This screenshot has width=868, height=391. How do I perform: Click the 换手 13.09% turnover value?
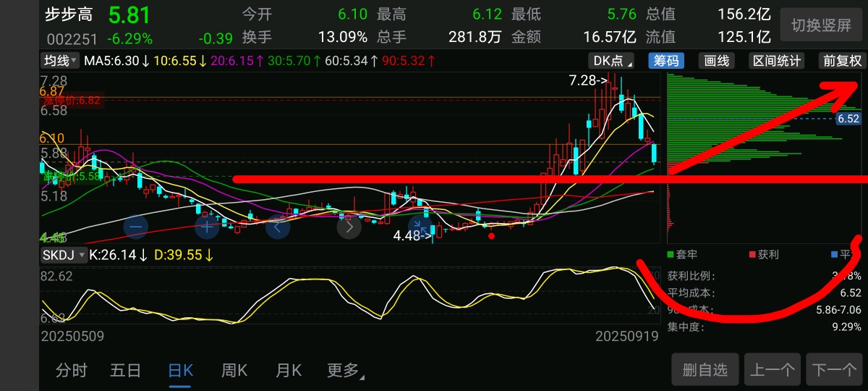(x=343, y=37)
